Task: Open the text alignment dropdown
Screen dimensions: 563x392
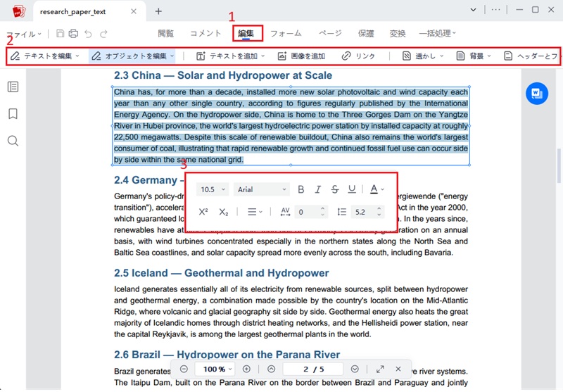Action: pyautogui.click(x=255, y=212)
